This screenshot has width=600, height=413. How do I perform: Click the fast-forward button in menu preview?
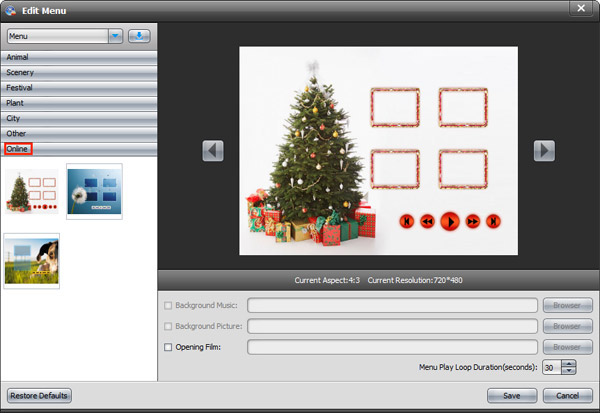point(472,221)
